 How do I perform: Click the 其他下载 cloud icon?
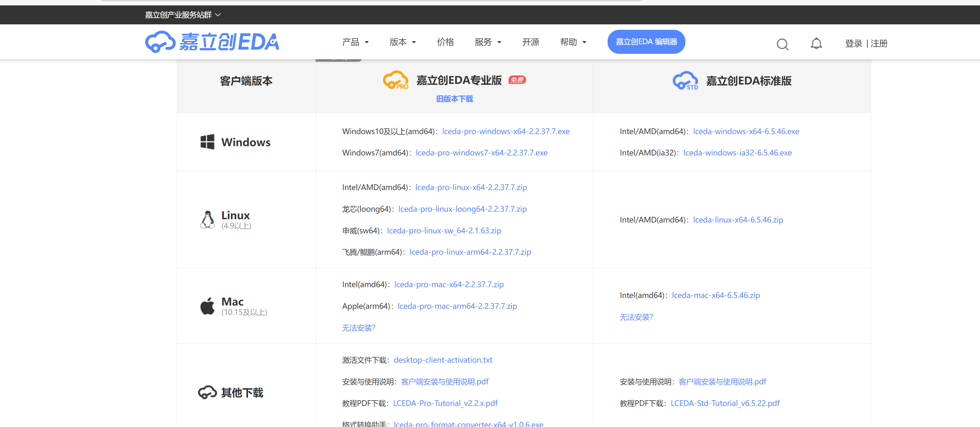(207, 392)
